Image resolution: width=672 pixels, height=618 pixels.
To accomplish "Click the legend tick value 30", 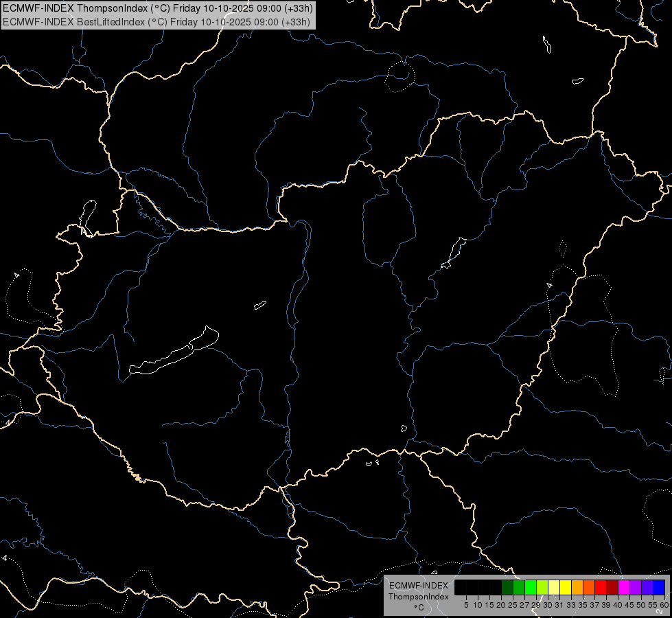I will [x=548, y=605].
